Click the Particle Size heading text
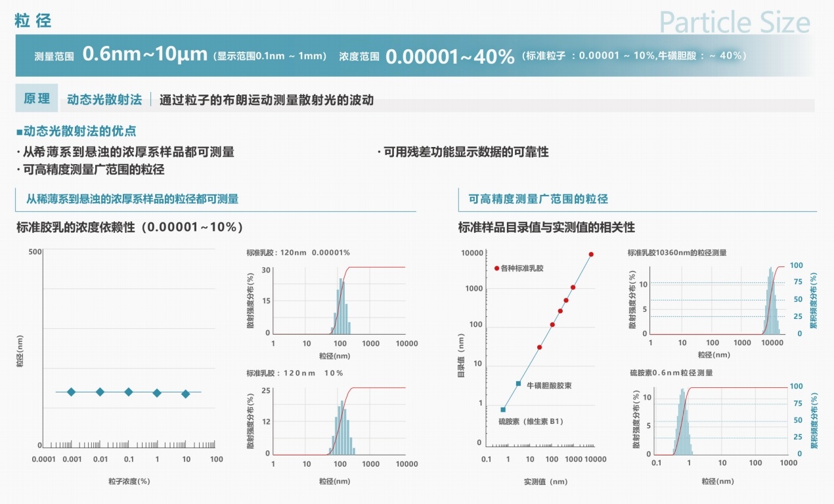Image resolution: width=834 pixels, height=504 pixels. pyautogui.click(x=734, y=22)
